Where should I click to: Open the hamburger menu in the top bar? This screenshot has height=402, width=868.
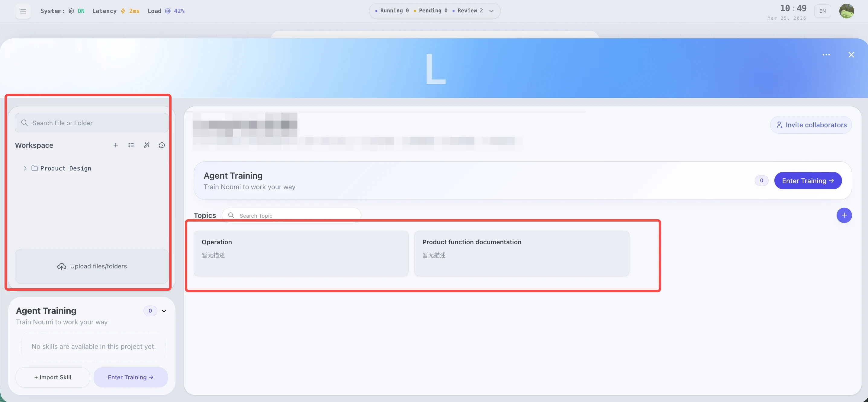(23, 11)
